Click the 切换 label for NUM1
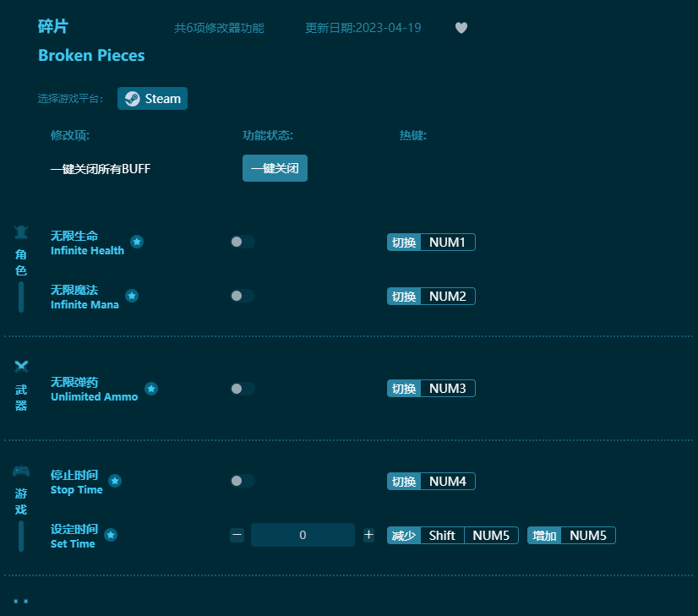Screen dimensions: 698x616 pos(404,243)
